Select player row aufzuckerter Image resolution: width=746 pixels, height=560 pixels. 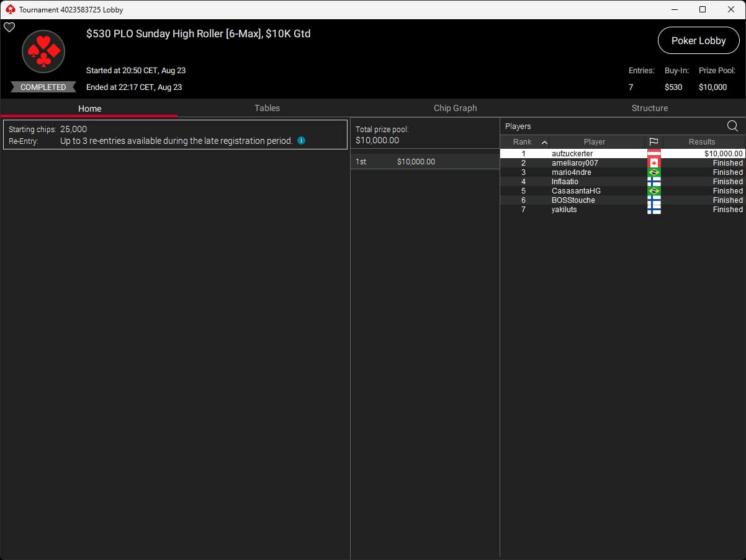622,153
